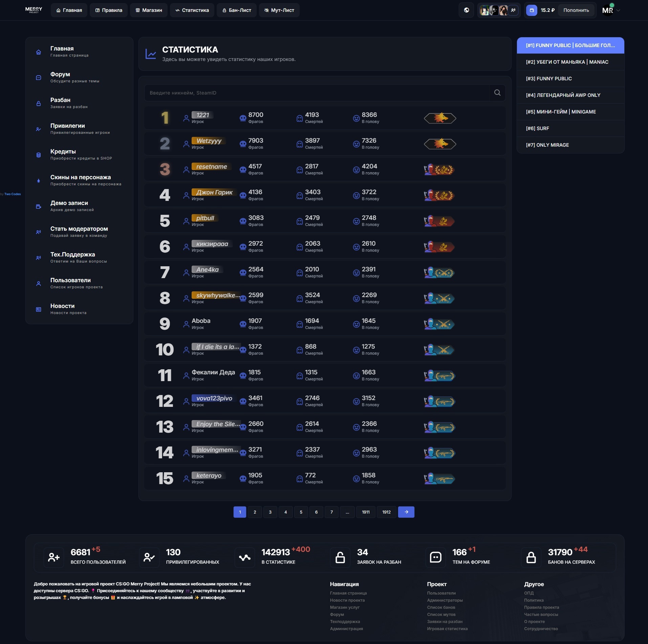Jump to page 1912 in pagination

(x=386, y=512)
